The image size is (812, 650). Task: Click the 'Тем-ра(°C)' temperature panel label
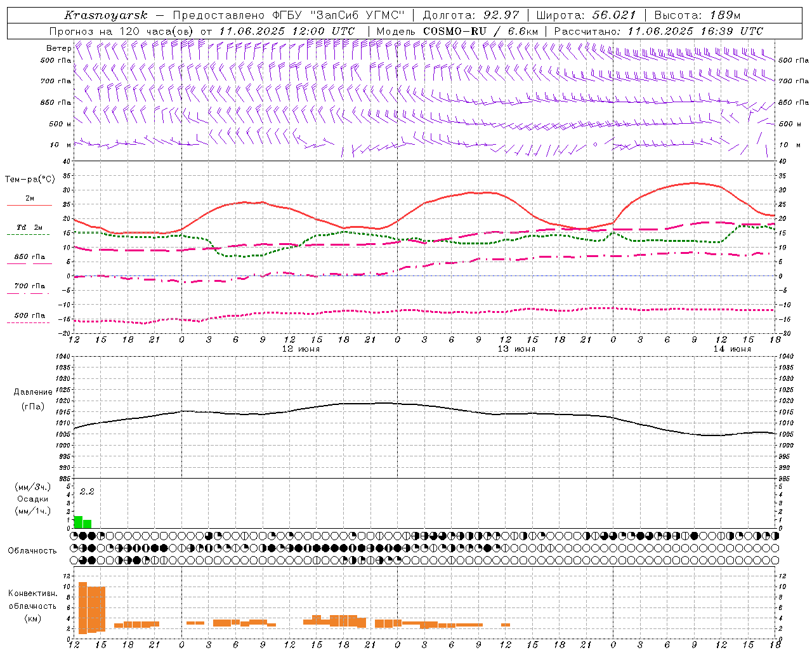tap(30, 180)
